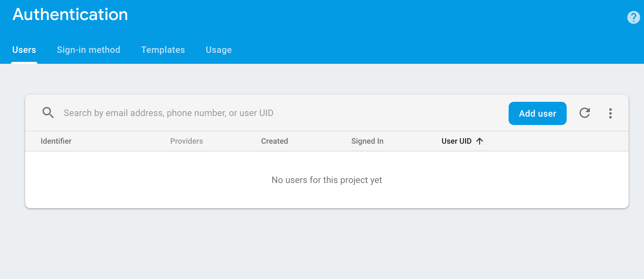Refresh the users list
Screen dimensions: 644x279
[584, 113]
